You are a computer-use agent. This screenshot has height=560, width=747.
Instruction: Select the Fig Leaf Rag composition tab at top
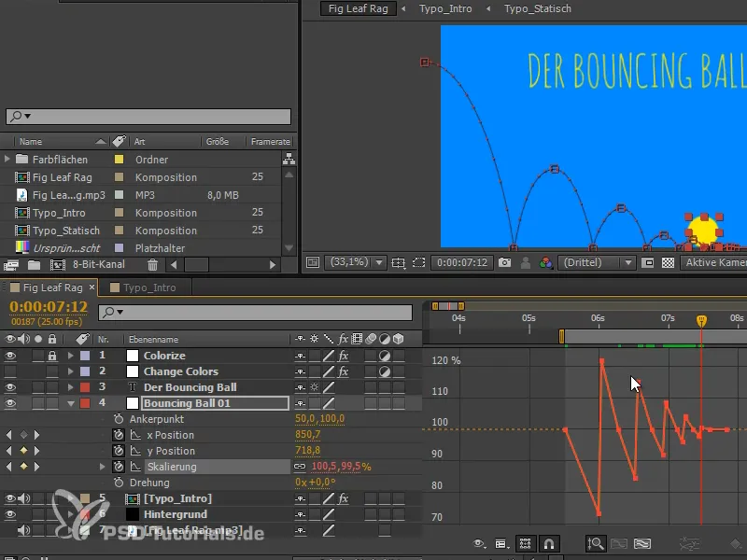point(359,8)
